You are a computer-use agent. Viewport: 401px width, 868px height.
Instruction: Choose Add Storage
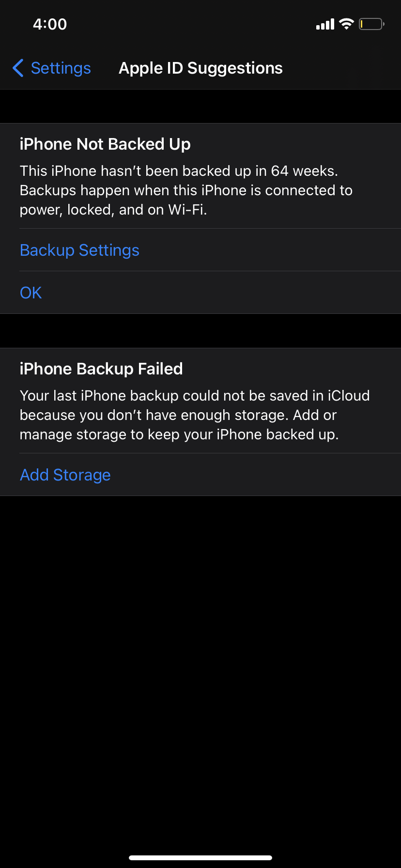point(65,475)
